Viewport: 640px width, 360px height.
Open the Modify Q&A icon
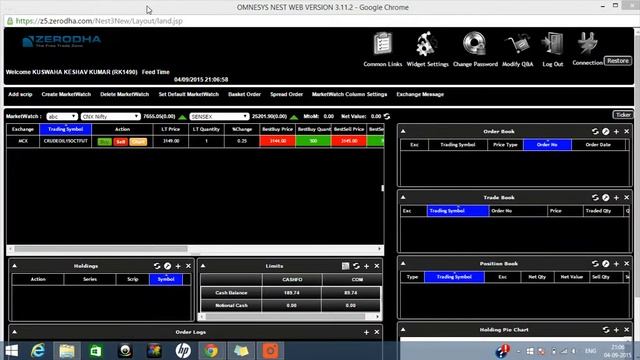click(x=517, y=44)
